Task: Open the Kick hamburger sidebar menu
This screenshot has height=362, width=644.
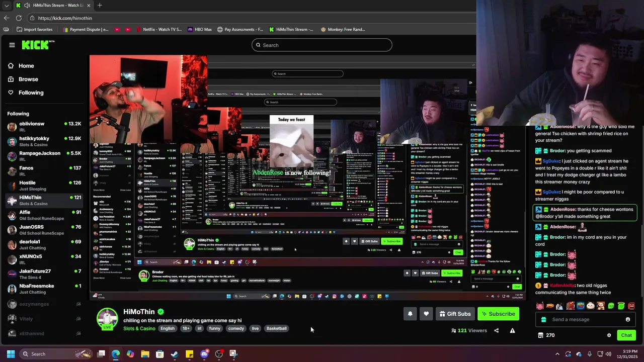Action: 12,45
